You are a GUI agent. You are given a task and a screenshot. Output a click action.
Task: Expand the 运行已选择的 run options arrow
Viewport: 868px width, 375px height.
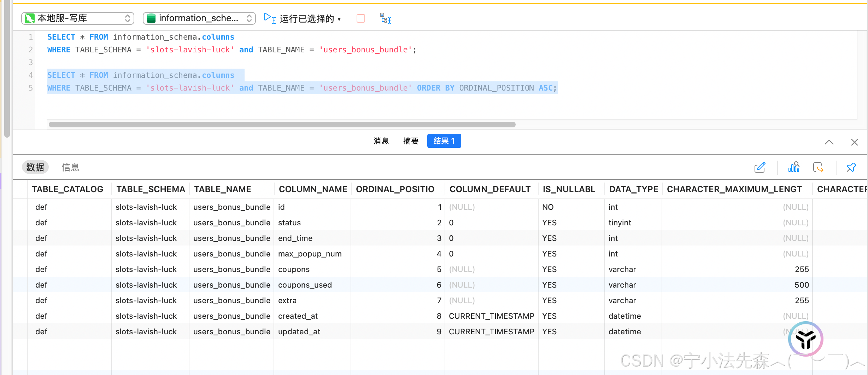coord(339,19)
